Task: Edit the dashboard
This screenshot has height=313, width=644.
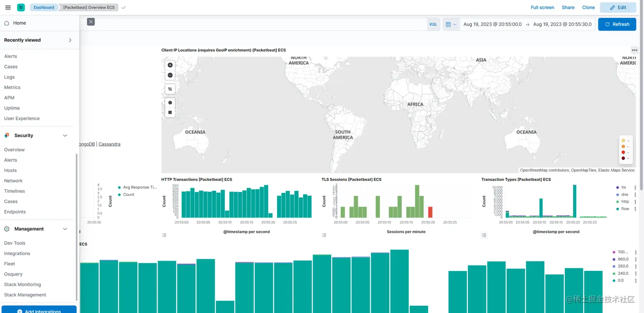Action: (x=618, y=7)
